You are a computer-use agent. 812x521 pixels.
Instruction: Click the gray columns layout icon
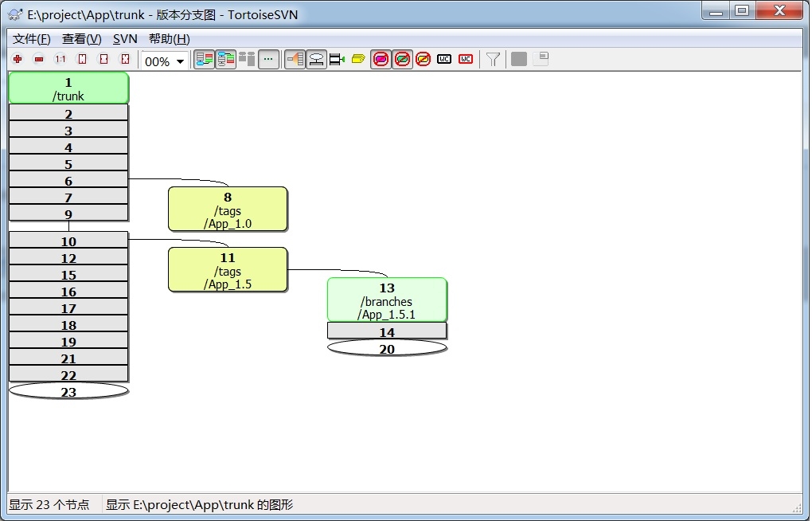point(247,59)
